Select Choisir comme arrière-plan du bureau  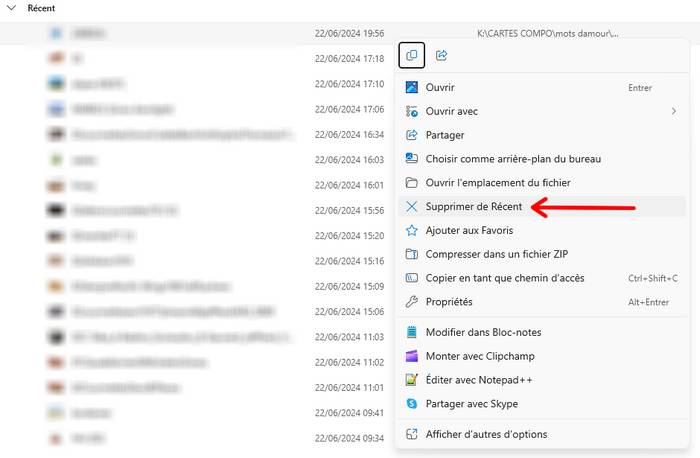(542, 159)
